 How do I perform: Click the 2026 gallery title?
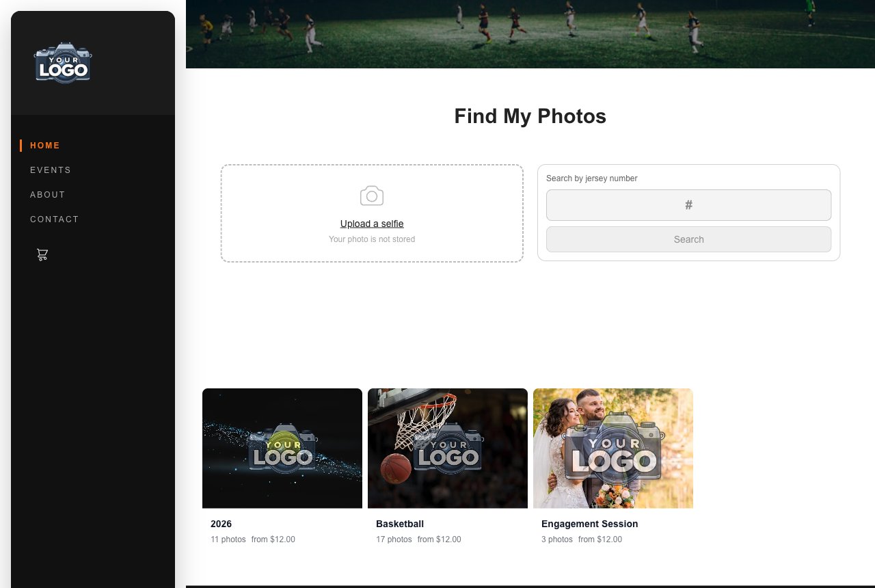(x=221, y=524)
